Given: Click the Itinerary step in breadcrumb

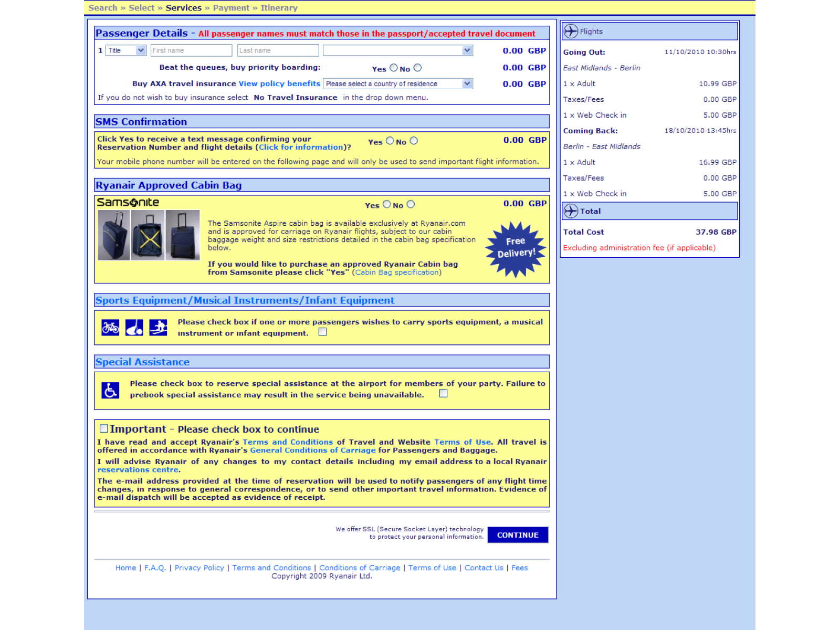Looking at the screenshot, I should point(279,8).
